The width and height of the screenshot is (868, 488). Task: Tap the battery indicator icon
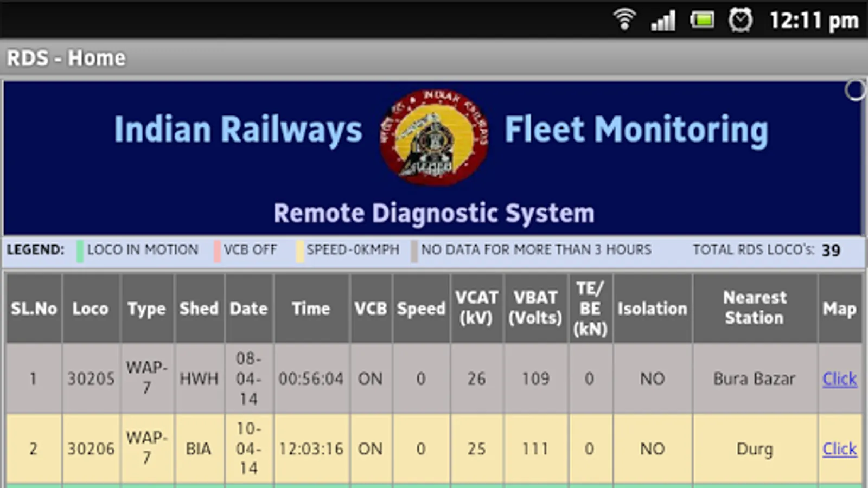[702, 21]
